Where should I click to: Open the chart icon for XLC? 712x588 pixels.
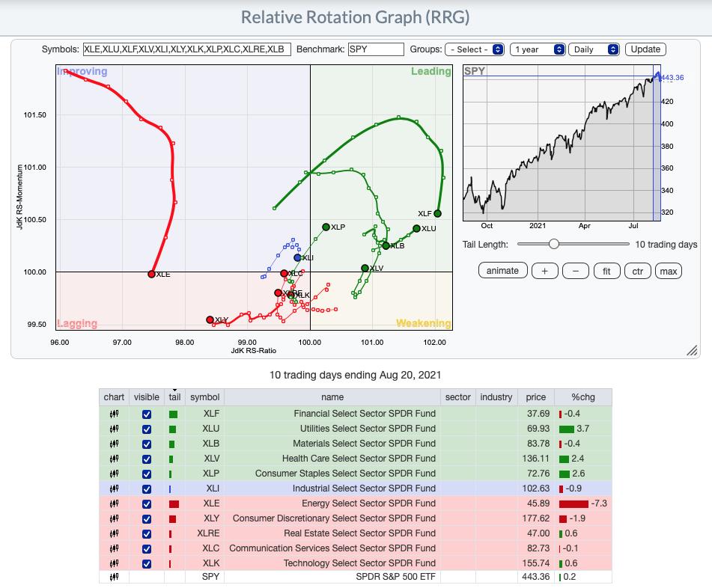114,548
